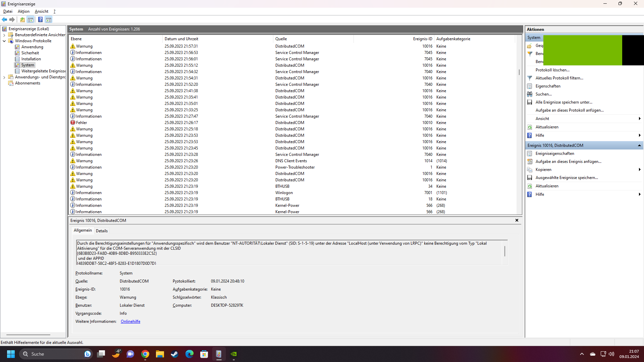Select the Fehler event row from 21:26:17
This screenshot has width=644, height=362.
(181, 123)
